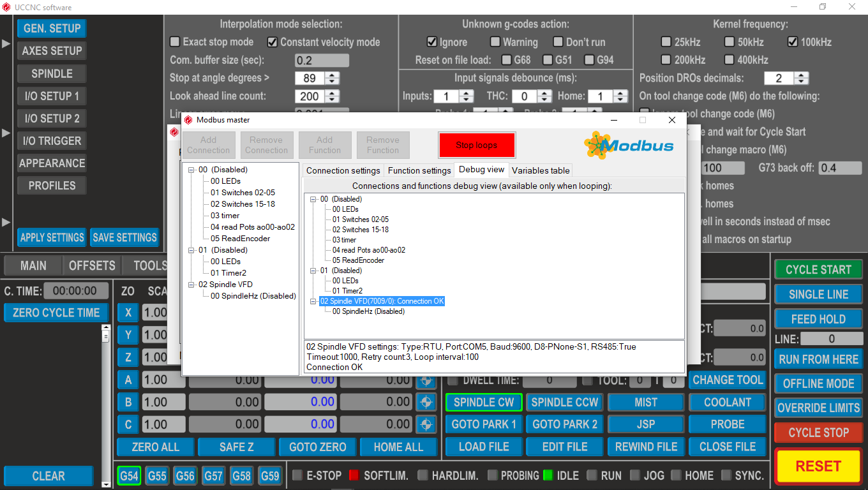This screenshot has width=868, height=490.
Task: Click ZERO CYCLE TIME
Action: (x=57, y=313)
